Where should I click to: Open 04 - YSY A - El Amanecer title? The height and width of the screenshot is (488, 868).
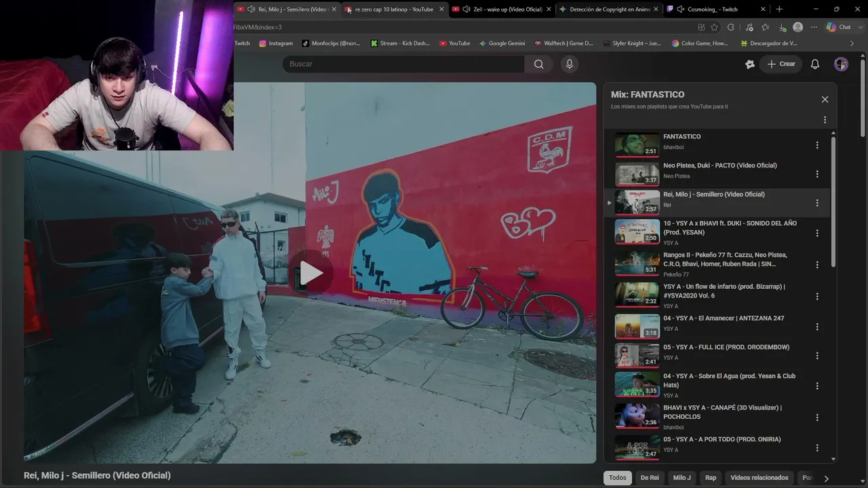[x=724, y=319]
